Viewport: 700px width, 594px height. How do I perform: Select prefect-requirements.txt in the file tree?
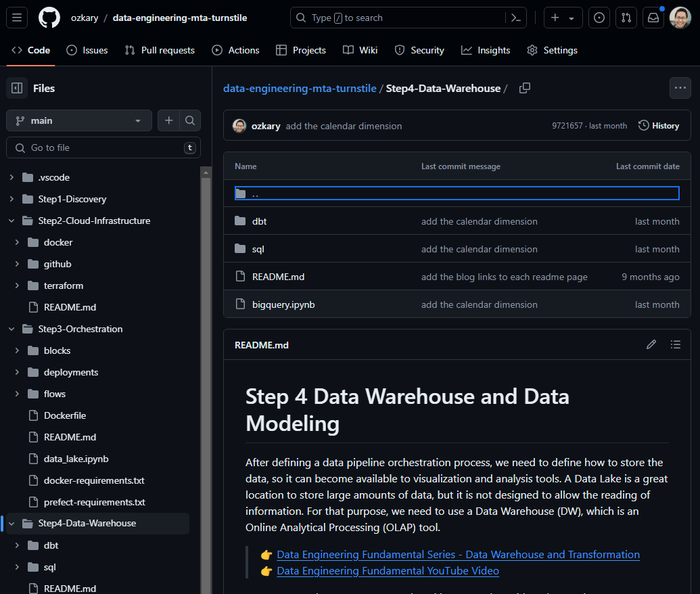[95, 502]
